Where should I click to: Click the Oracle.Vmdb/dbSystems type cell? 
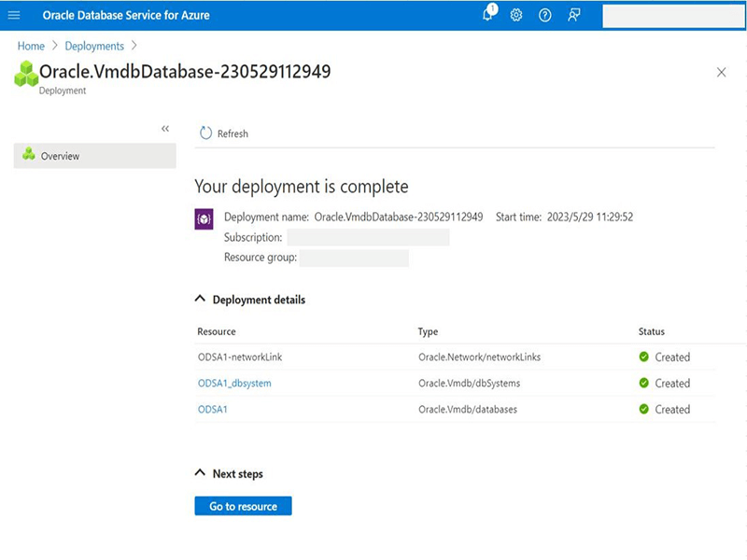click(x=470, y=384)
